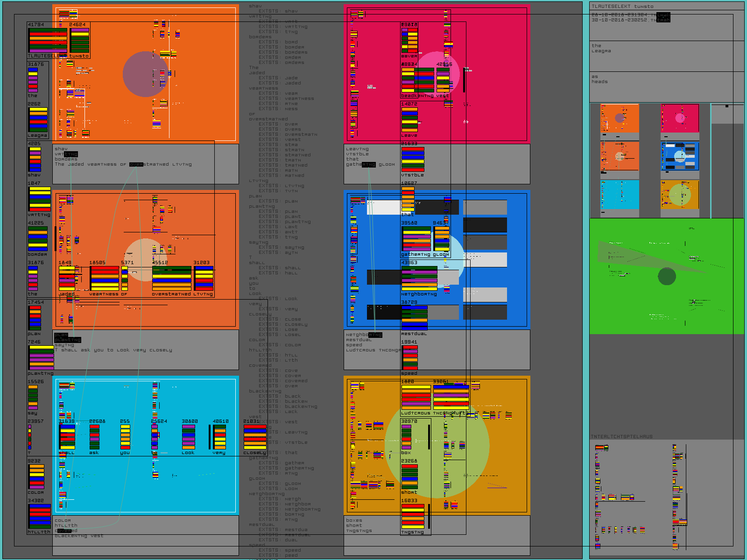
Task: Click the dark green circle in green panel
Action: [x=667, y=276]
